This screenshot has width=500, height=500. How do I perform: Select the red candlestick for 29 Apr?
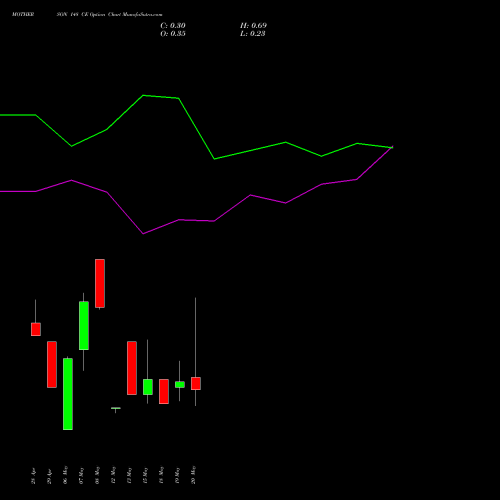tap(52, 364)
